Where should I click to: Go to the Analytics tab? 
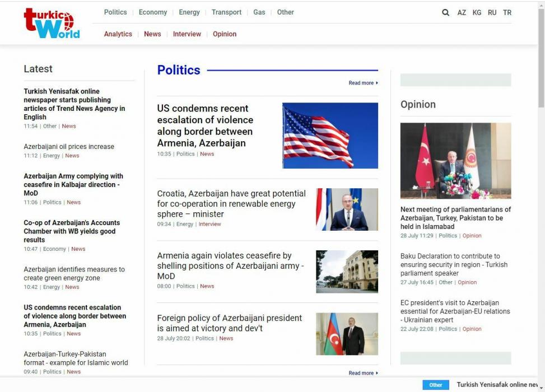pos(118,34)
